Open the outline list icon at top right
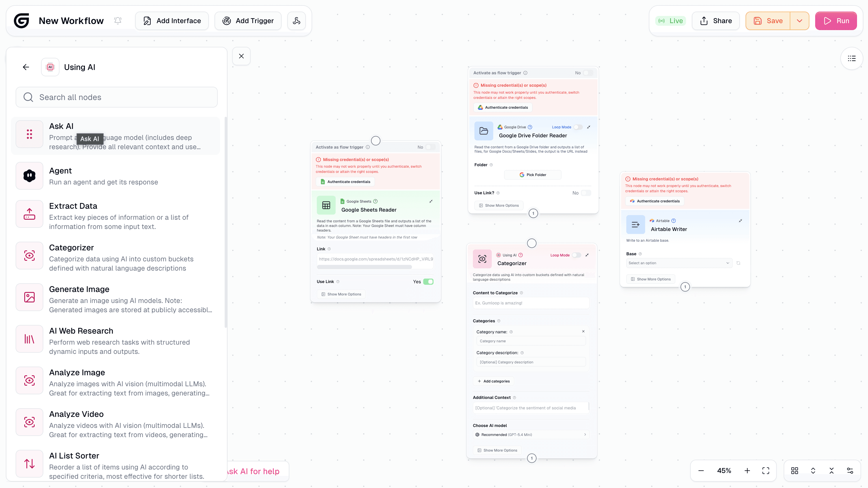 coord(852,58)
